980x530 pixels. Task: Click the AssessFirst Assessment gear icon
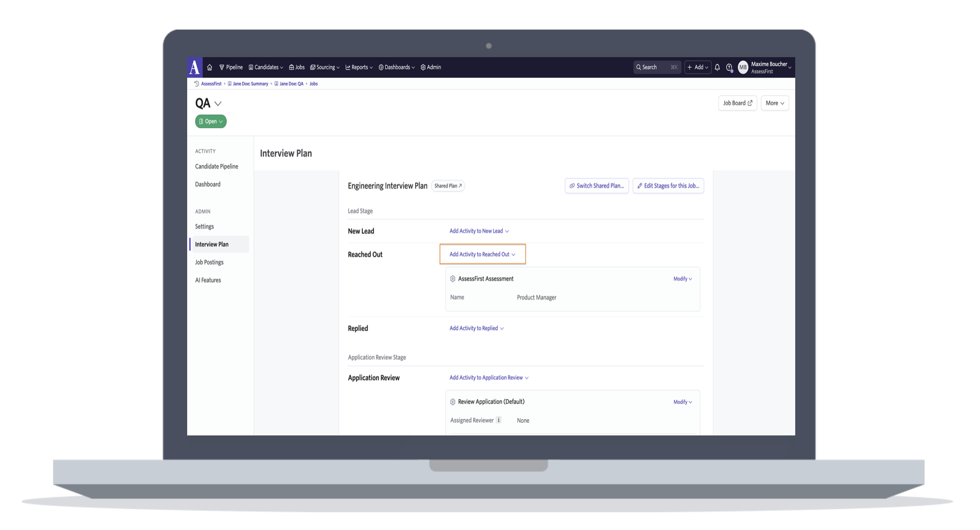pos(453,279)
